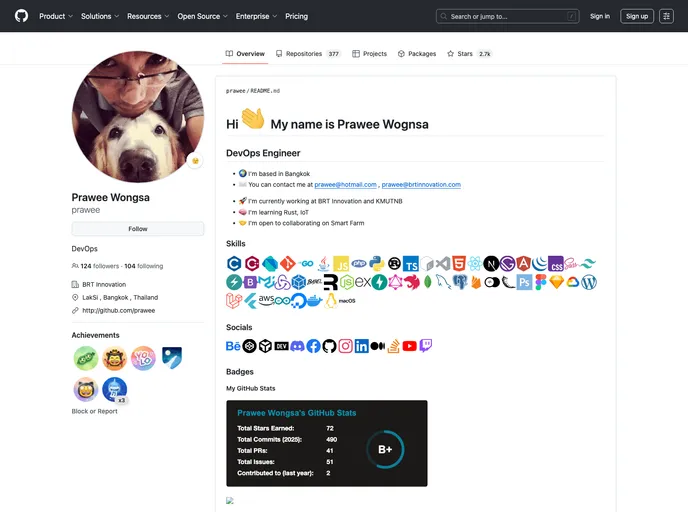Click the React skill icon
This screenshot has width=688, height=512.
[474, 263]
